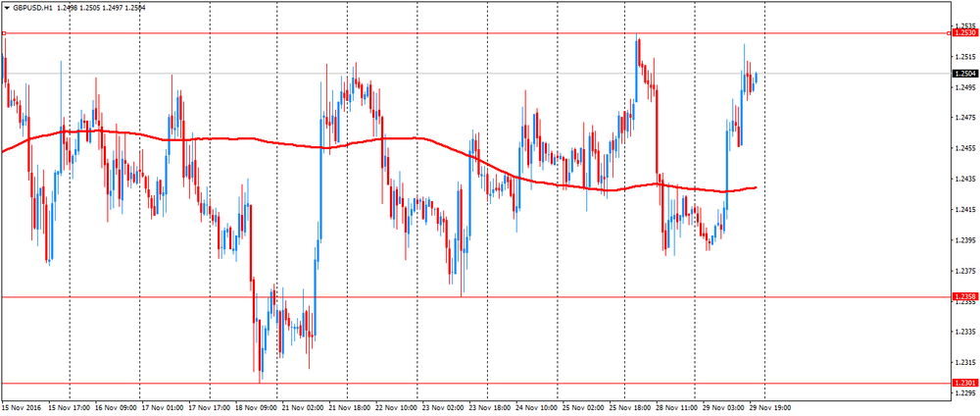Screen dimensions: 980x416
Task: Click the 1.2475 price scale value
Action: pyautogui.click(x=965, y=118)
